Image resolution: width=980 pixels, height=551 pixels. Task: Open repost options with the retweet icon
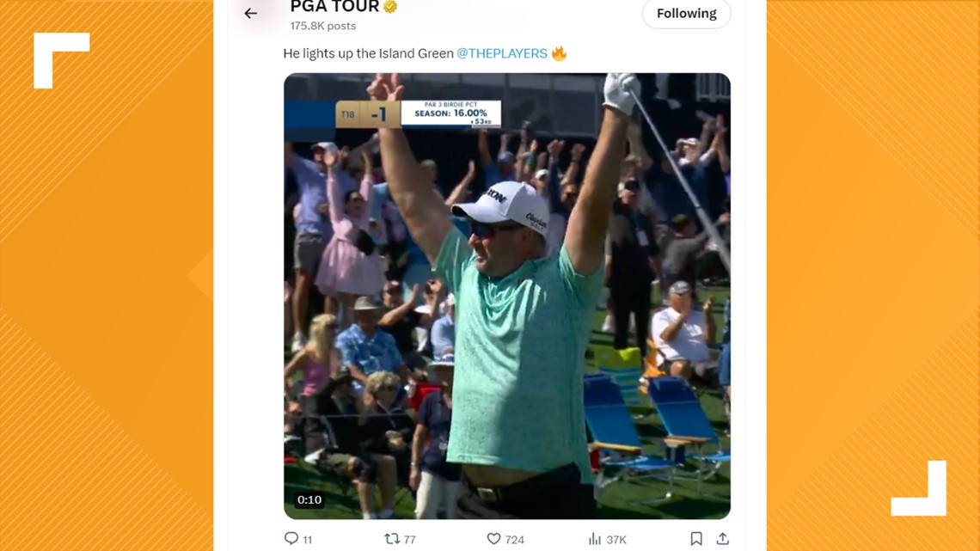(391, 539)
